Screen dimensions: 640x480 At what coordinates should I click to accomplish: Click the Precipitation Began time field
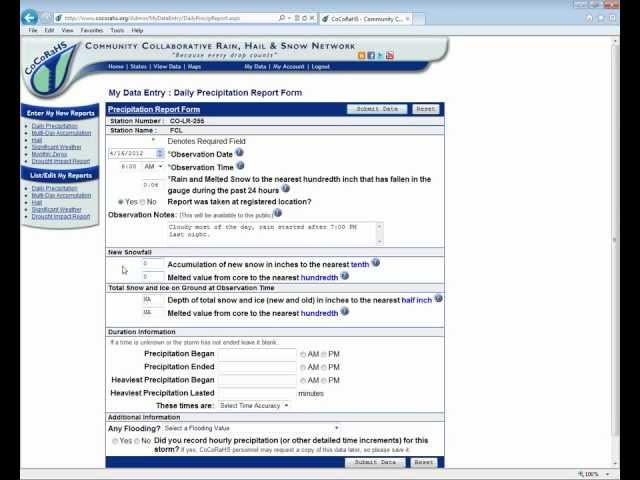click(257, 354)
